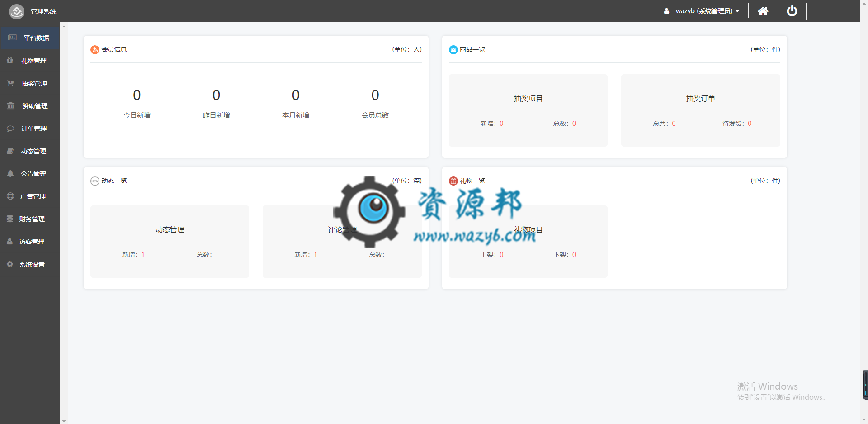The image size is (868, 424).
Task: Click the dashboard icon beside 平台数据
Action: [x=13, y=38]
